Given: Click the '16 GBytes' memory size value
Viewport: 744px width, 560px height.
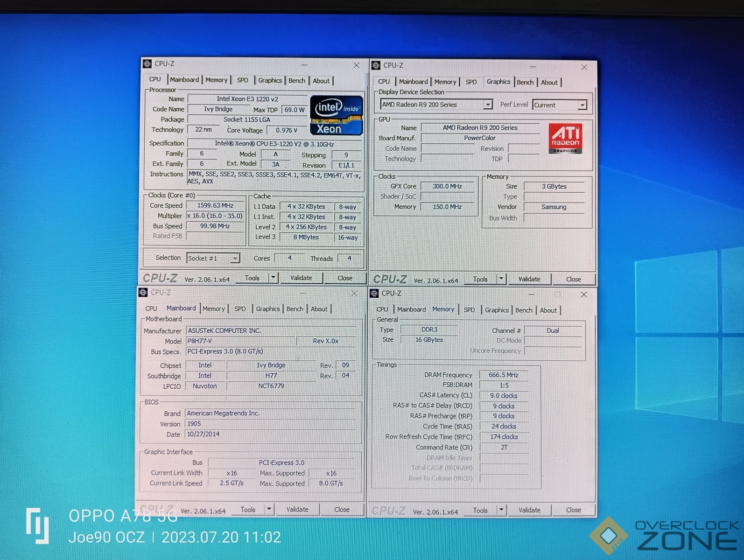Looking at the screenshot, I should pyautogui.click(x=429, y=340).
